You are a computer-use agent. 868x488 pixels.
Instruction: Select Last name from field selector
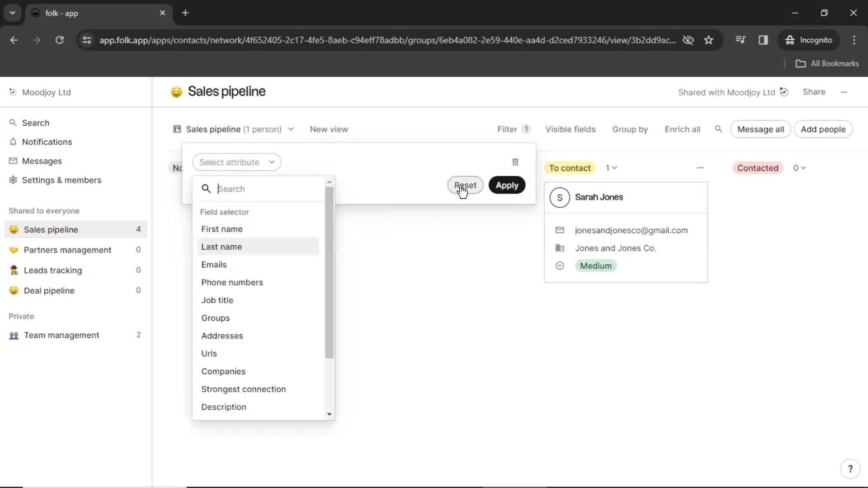coord(258,247)
